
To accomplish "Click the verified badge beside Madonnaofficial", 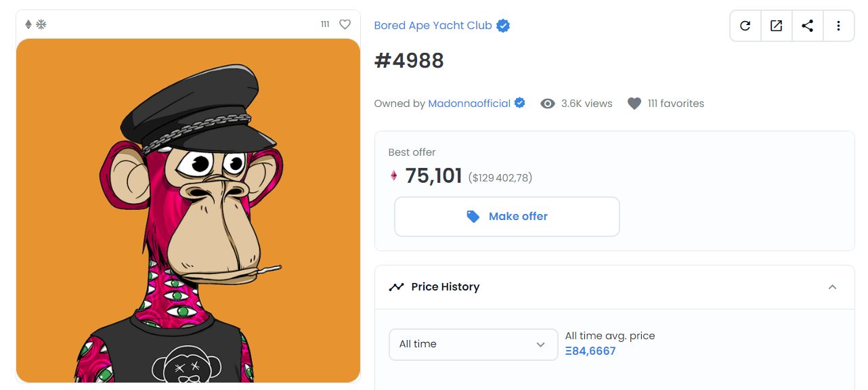I will [x=519, y=102].
